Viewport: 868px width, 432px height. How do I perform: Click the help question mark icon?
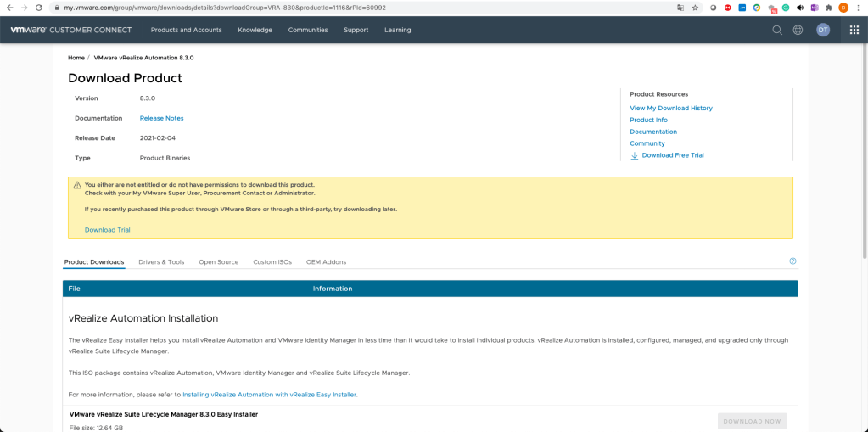[792, 261]
